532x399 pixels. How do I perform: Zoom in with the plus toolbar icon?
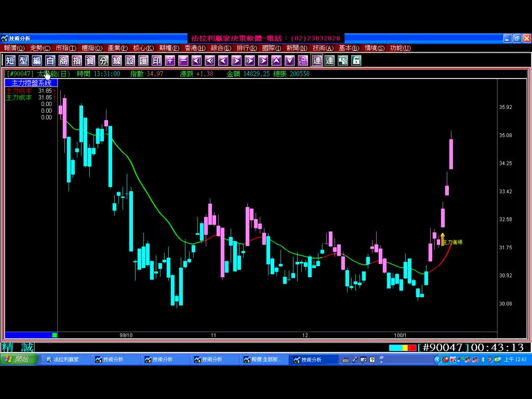click(170, 61)
